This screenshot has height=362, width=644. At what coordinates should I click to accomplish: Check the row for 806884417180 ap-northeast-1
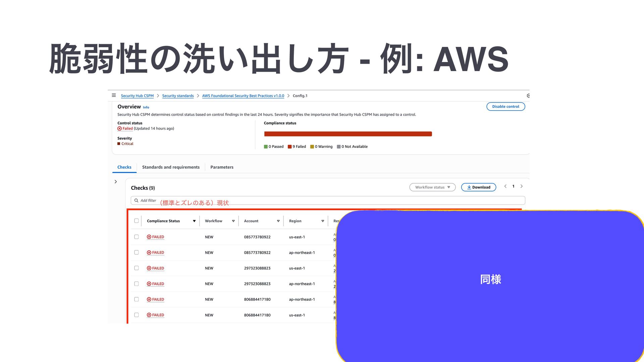click(x=137, y=299)
